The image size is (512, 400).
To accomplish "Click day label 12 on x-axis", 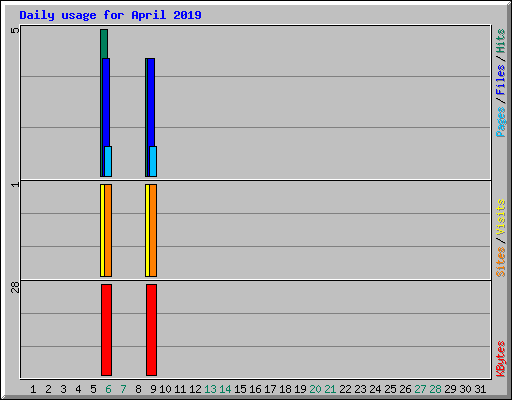I will pos(195,389).
